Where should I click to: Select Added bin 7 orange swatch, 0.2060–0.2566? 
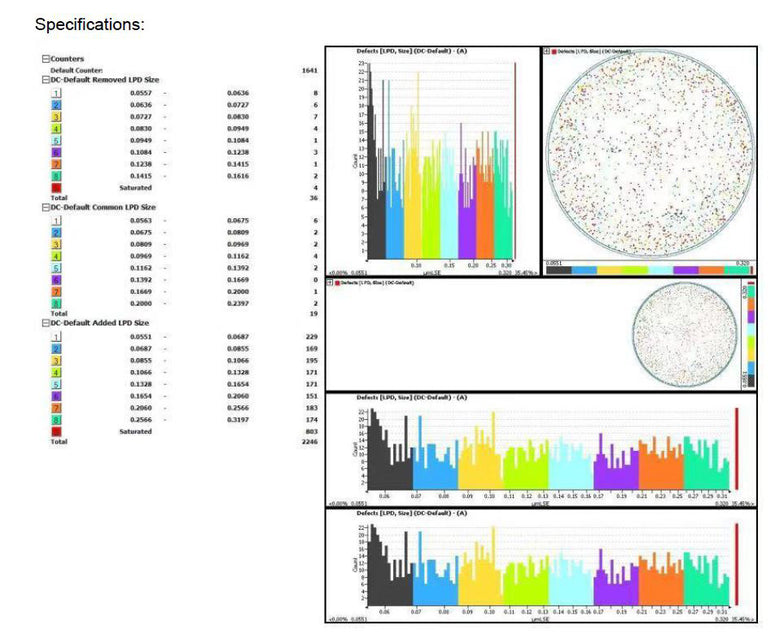56,408
